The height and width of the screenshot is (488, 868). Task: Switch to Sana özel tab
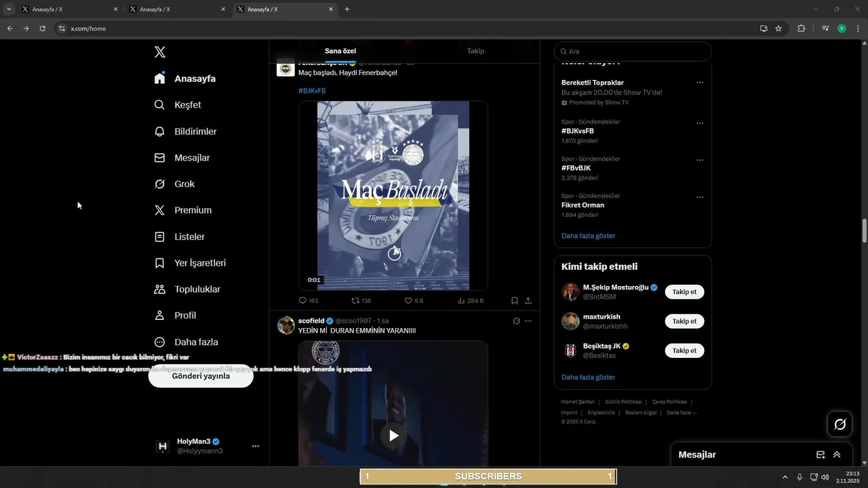click(340, 51)
